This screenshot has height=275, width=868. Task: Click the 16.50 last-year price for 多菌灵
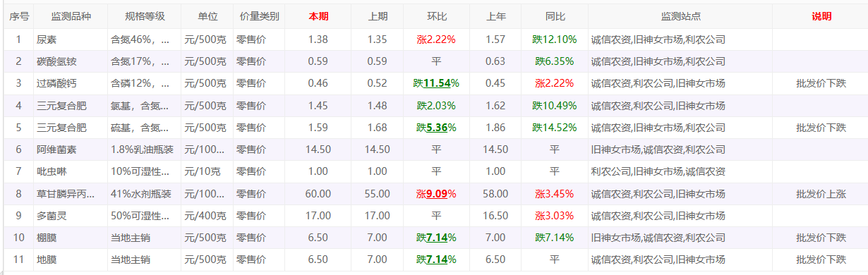496,216
